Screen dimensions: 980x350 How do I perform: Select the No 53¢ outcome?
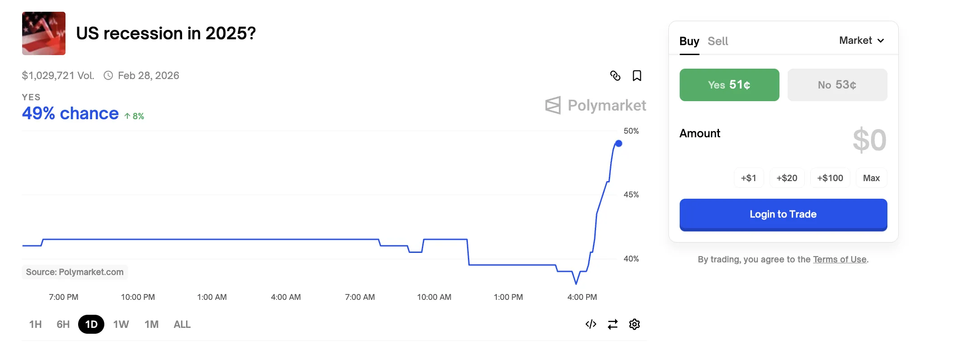click(x=837, y=85)
